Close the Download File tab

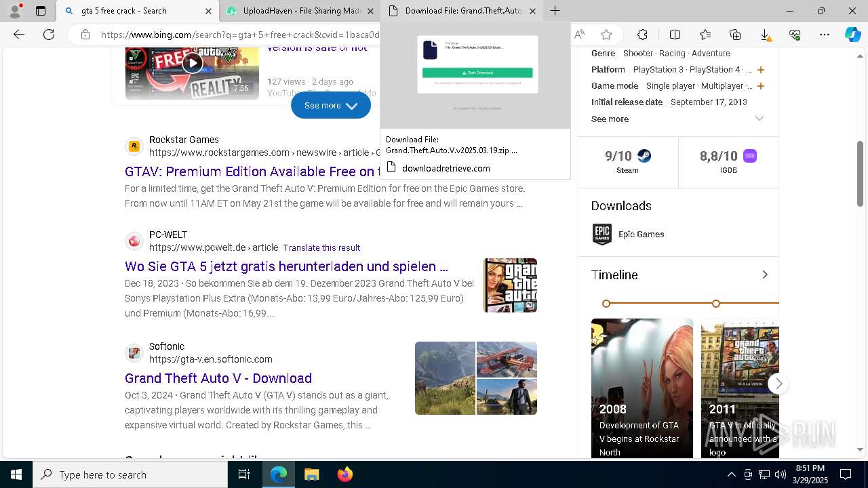(532, 11)
